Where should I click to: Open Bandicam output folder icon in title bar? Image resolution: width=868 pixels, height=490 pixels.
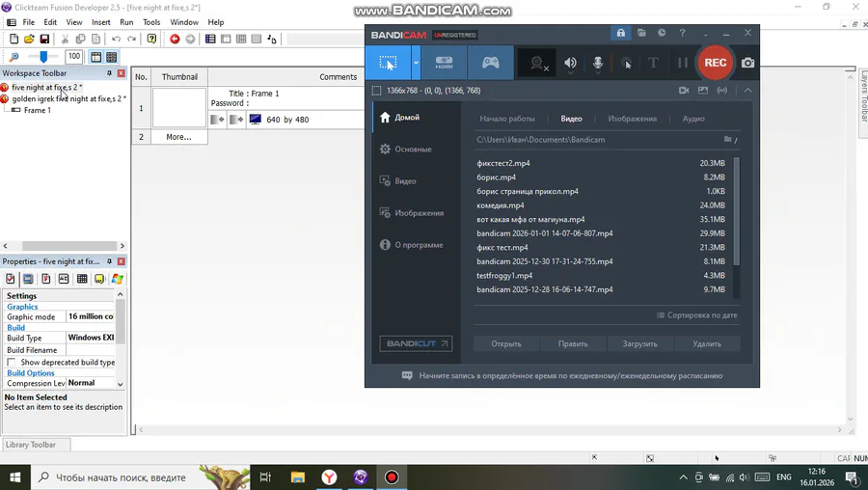pyautogui.click(x=641, y=33)
